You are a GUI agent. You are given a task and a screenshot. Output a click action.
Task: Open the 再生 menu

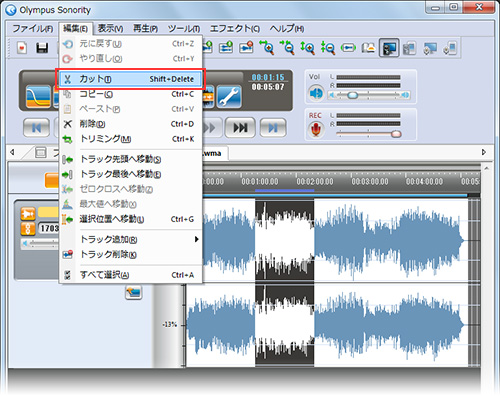click(x=146, y=29)
